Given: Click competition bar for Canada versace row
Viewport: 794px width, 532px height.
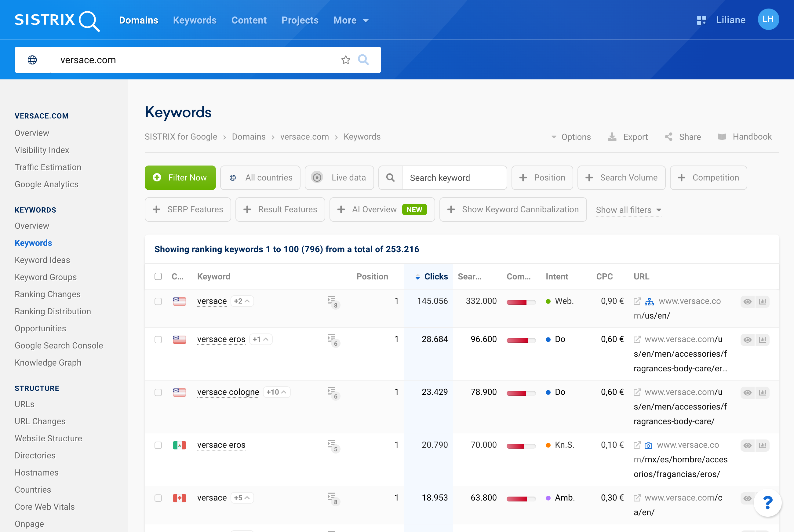Looking at the screenshot, I should [521, 498].
